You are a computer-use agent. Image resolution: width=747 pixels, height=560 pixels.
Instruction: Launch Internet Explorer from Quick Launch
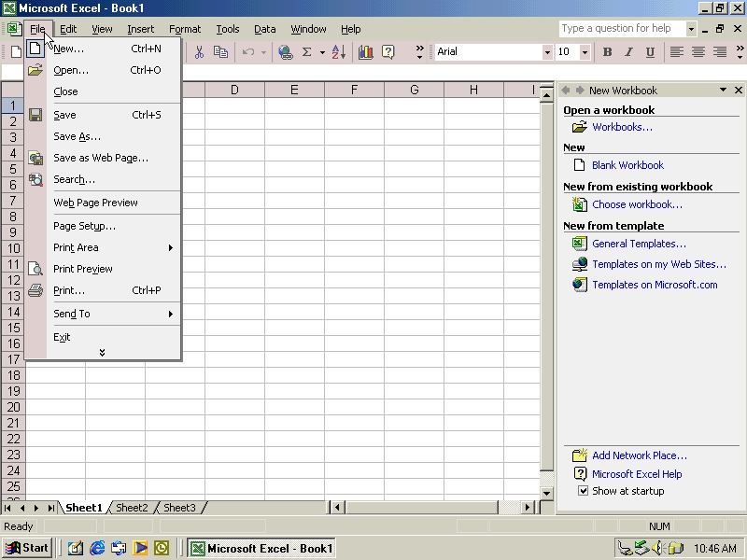pyautogui.click(x=97, y=548)
